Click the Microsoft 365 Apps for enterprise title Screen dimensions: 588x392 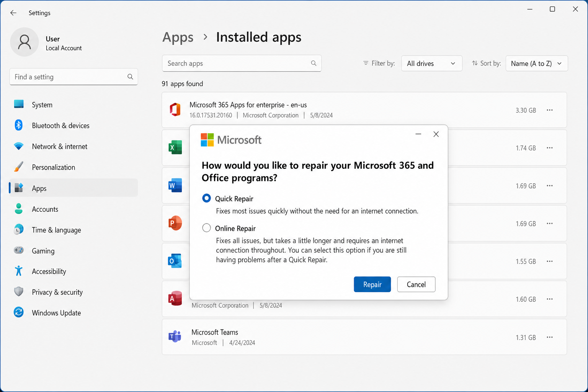point(248,105)
